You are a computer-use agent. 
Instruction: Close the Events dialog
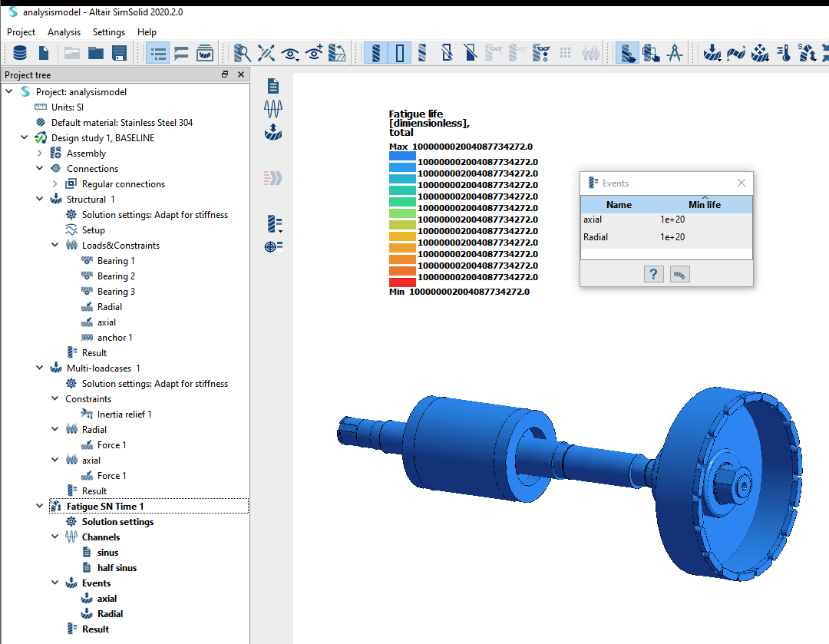741,183
